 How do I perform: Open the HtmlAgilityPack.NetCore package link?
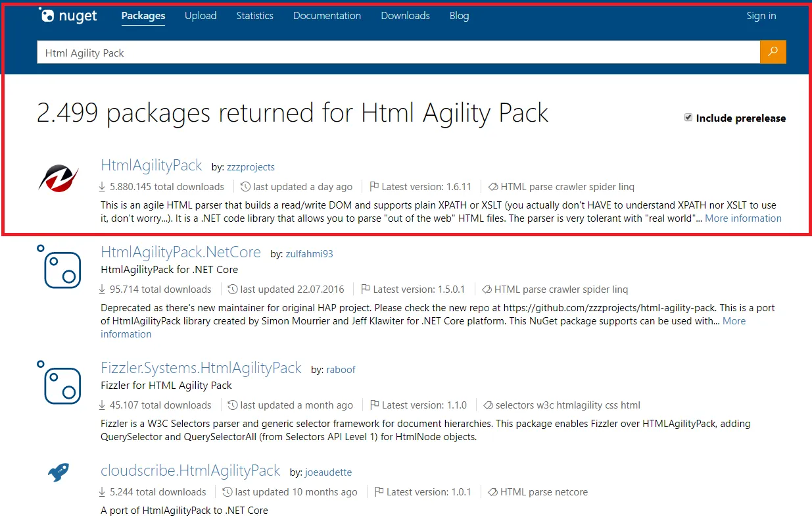pos(181,253)
